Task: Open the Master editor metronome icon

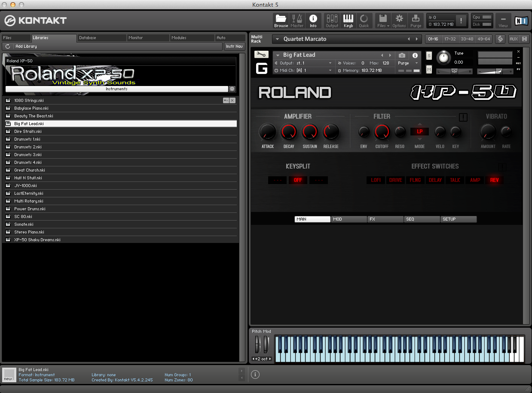Action: (x=297, y=20)
